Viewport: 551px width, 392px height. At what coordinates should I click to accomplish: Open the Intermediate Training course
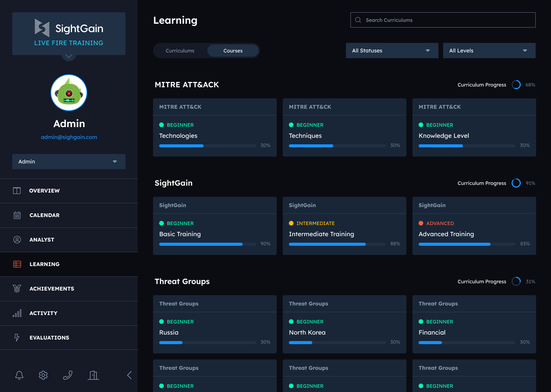tap(344, 226)
